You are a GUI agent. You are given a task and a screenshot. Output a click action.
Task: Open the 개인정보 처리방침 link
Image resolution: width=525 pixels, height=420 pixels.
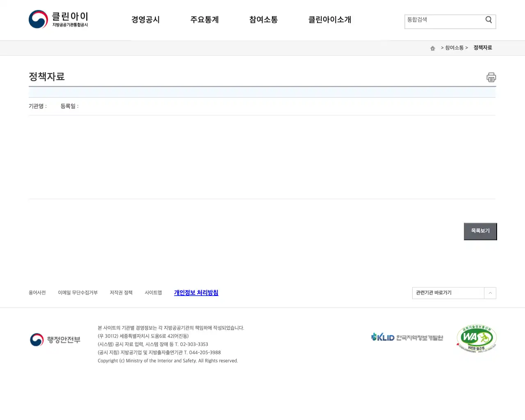(x=196, y=293)
